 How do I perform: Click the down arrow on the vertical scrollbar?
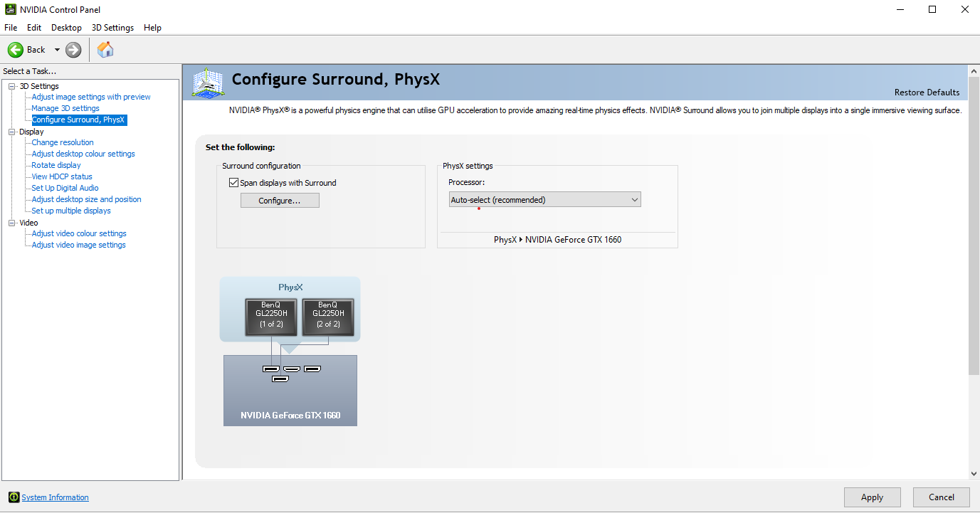tap(974, 473)
